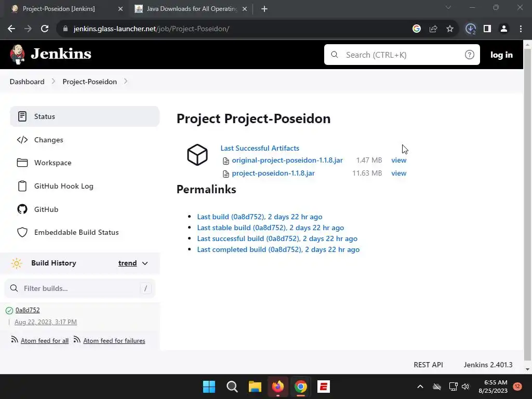
Task: Open a new browser tab
Action: click(264, 9)
